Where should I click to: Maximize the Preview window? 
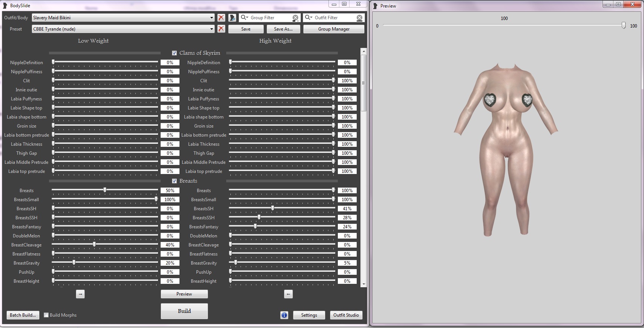point(618,5)
